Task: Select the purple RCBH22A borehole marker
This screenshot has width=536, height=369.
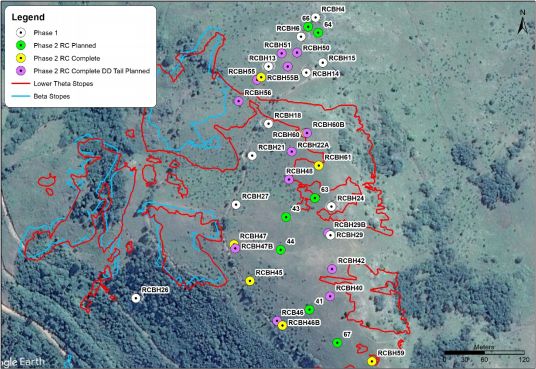Action: [x=292, y=151]
